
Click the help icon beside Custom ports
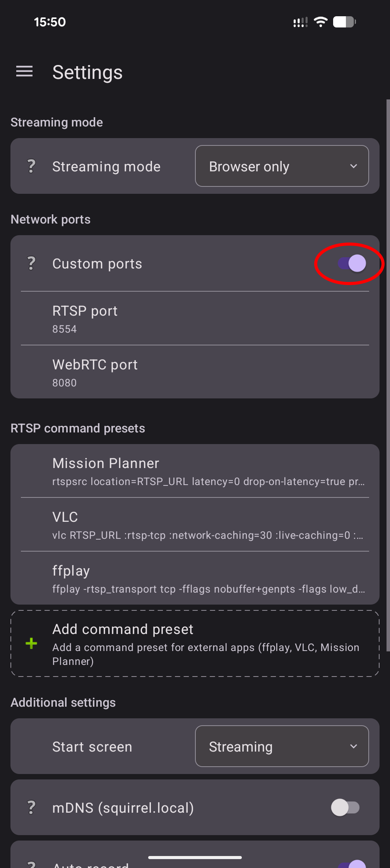pyautogui.click(x=31, y=263)
